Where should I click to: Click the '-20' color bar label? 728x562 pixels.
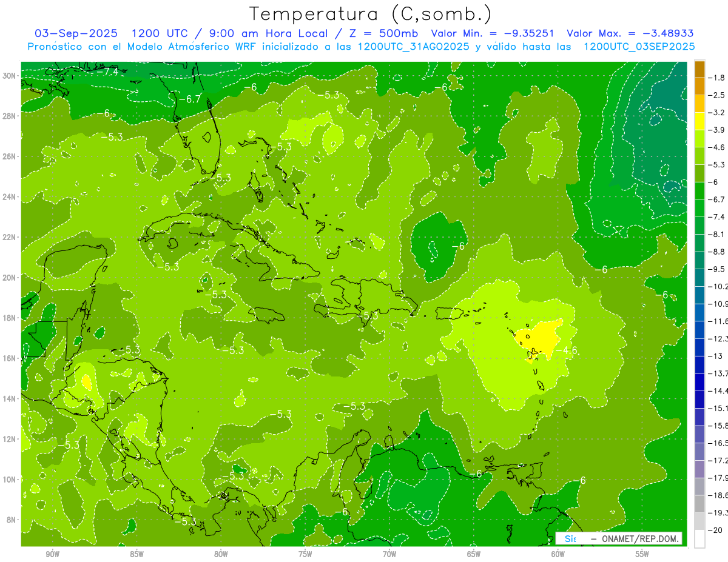pyautogui.click(x=716, y=530)
